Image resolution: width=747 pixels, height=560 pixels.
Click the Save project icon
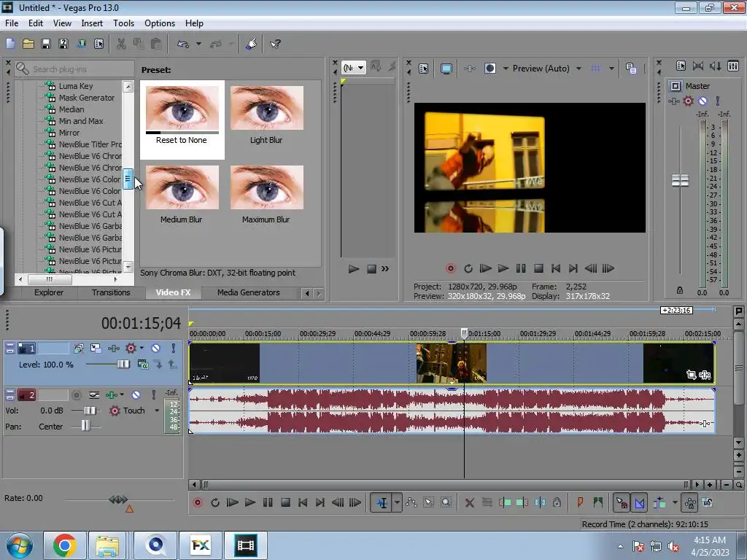pyautogui.click(x=46, y=44)
